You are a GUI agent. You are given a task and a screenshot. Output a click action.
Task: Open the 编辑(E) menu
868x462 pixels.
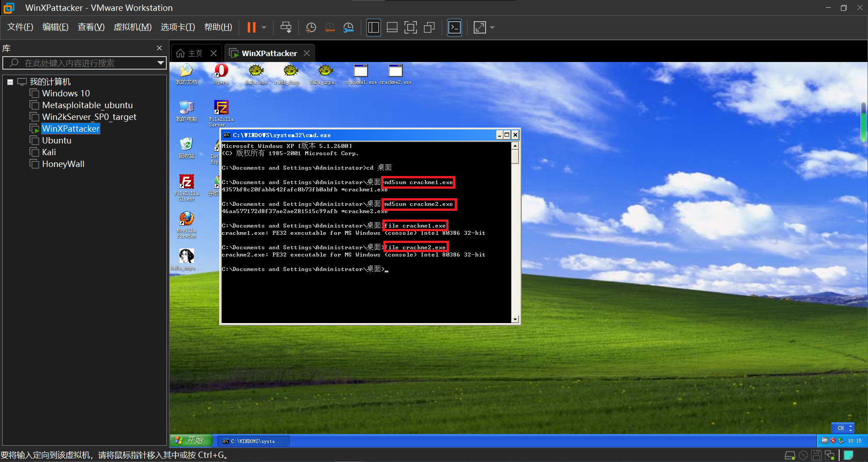click(56, 27)
